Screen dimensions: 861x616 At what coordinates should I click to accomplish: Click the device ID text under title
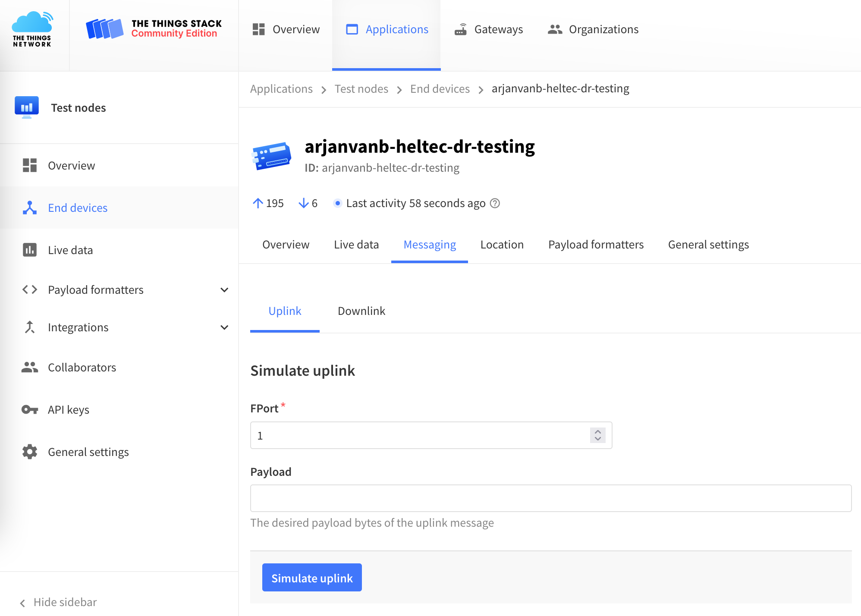[x=382, y=168]
